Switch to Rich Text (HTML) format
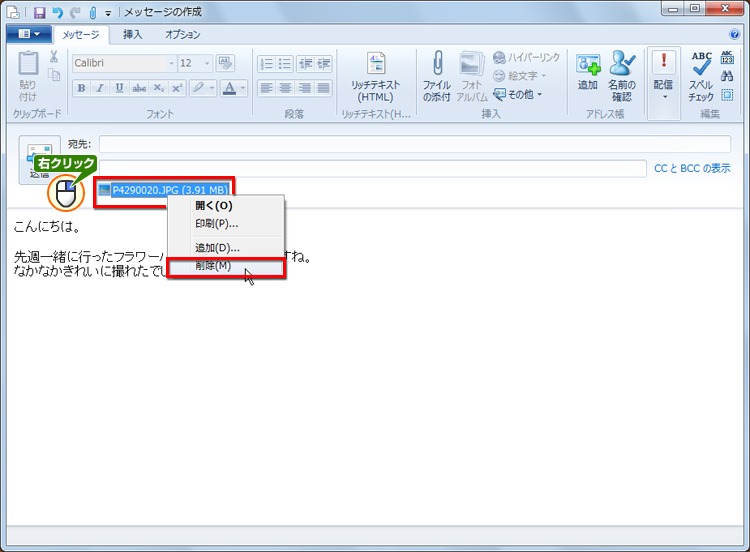Screen dimensions: 750x552 click(x=375, y=77)
